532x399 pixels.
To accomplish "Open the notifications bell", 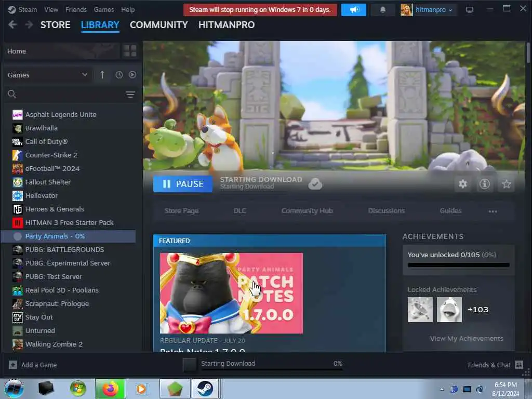I will tap(383, 10).
